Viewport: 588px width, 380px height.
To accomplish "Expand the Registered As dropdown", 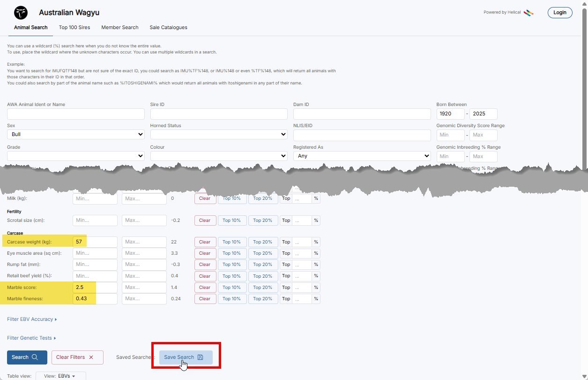I will 362,156.
